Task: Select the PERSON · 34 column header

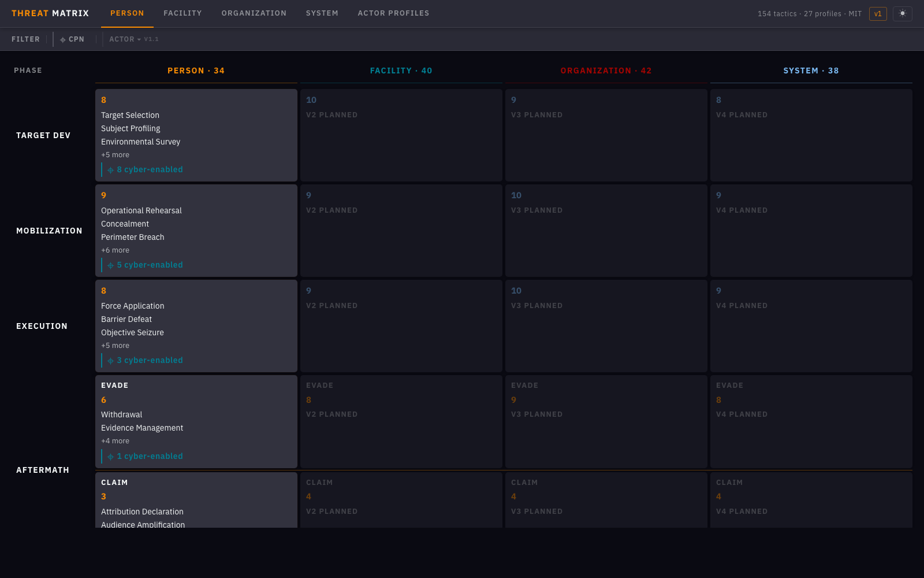Action: pos(196,71)
